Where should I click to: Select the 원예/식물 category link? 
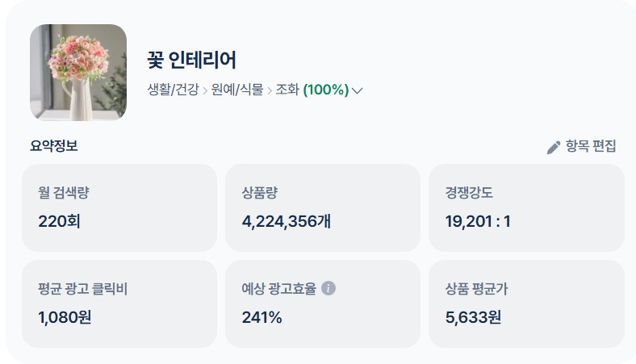click(237, 90)
